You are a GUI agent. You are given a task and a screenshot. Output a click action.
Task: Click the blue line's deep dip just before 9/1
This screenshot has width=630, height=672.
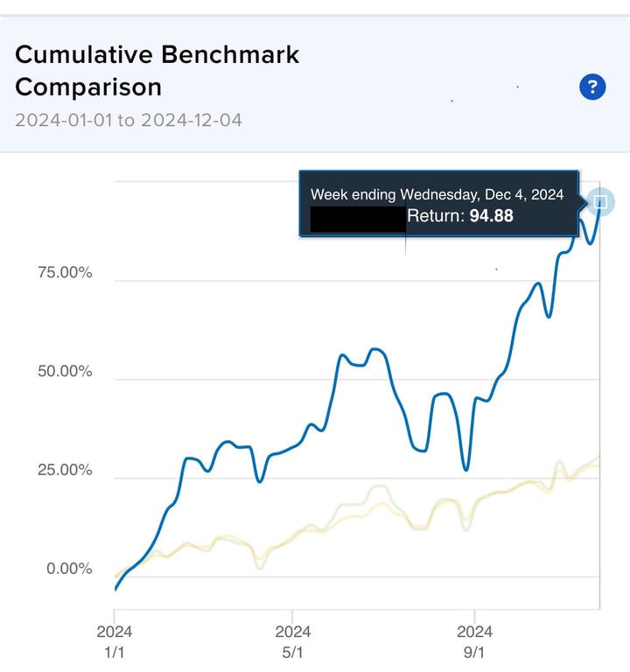click(x=466, y=469)
